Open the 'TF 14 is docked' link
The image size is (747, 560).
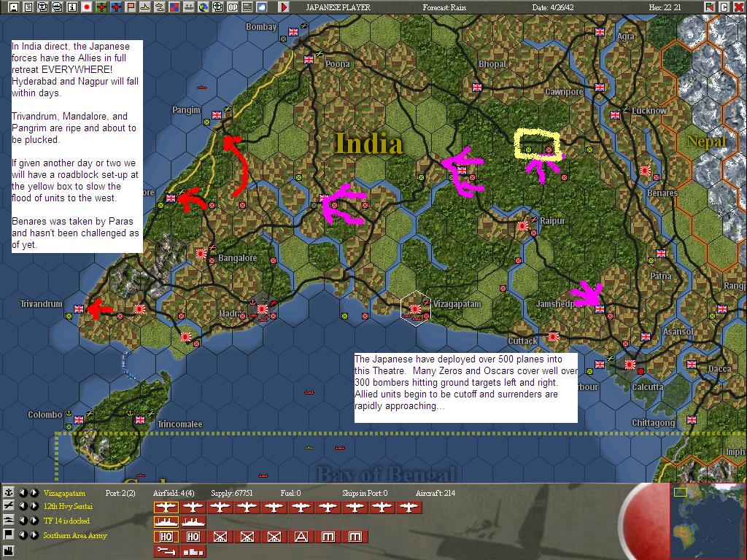tap(66, 521)
